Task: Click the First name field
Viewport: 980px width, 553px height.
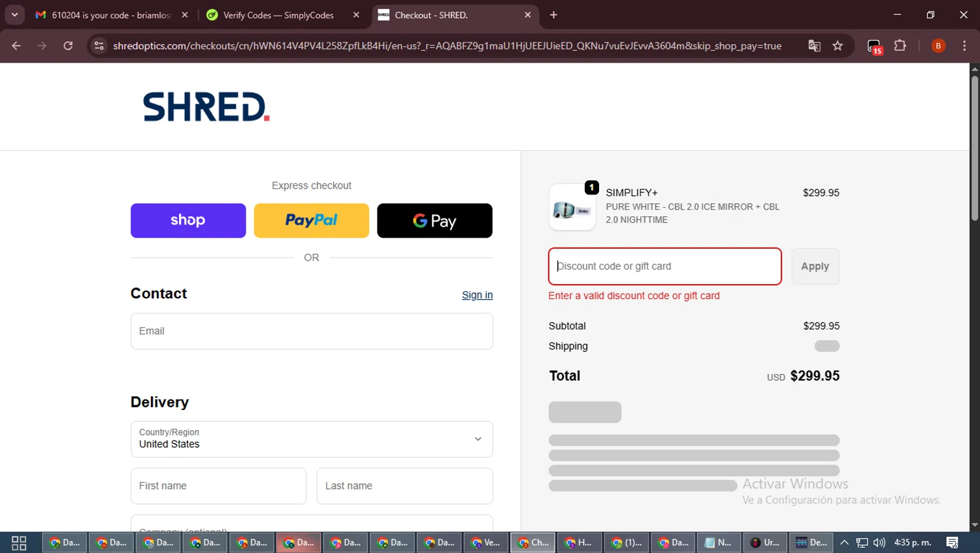Action: (x=218, y=486)
